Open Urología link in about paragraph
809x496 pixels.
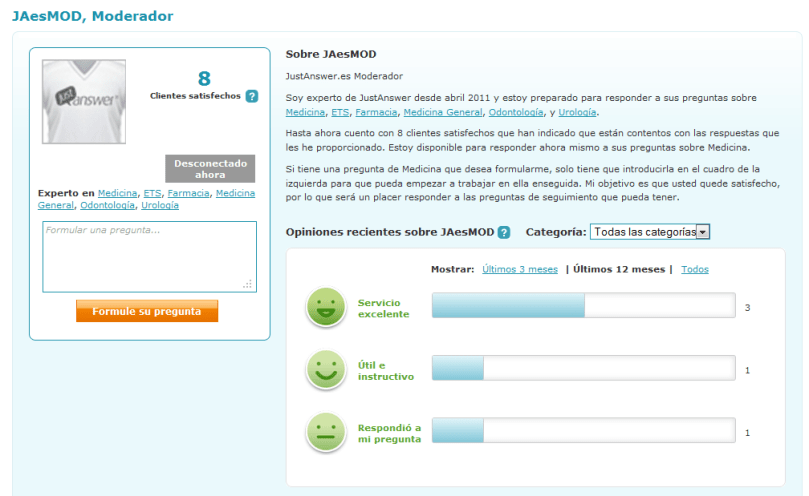pyautogui.click(x=577, y=112)
